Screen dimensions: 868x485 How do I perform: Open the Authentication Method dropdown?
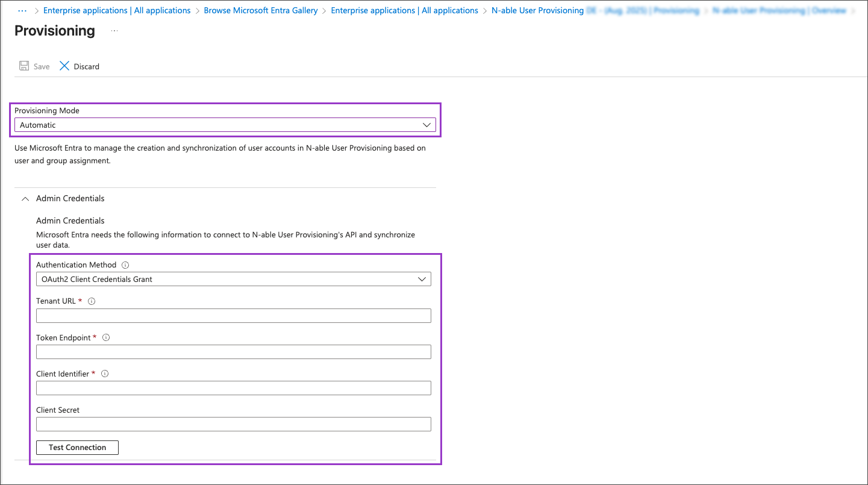click(x=233, y=280)
